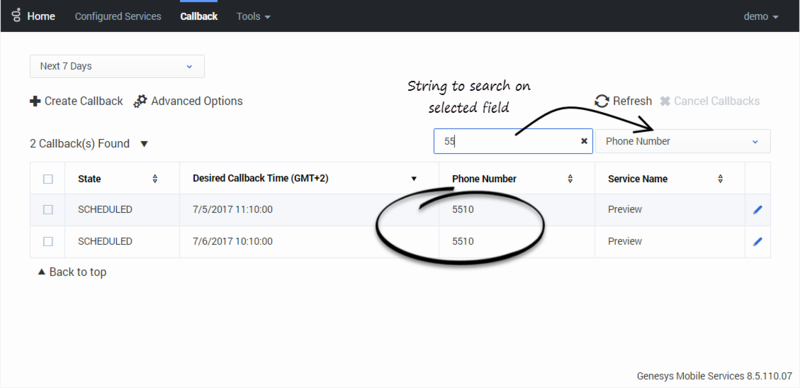Sort by Phone Number column arrows
800x388 pixels.
point(570,179)
